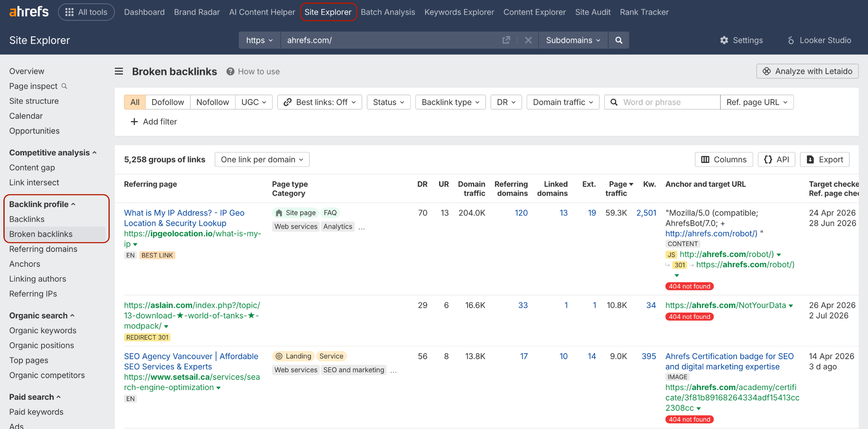Open AI Content Helper tab

pyautogui.click(x=262, y=12)
